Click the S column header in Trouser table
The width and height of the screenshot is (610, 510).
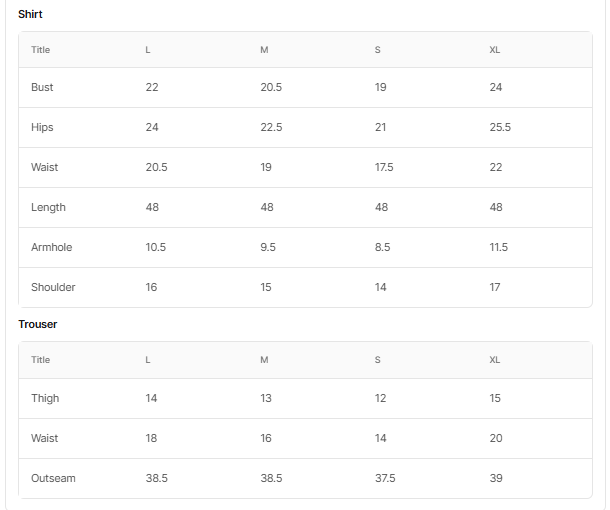[x=377, y=360]
